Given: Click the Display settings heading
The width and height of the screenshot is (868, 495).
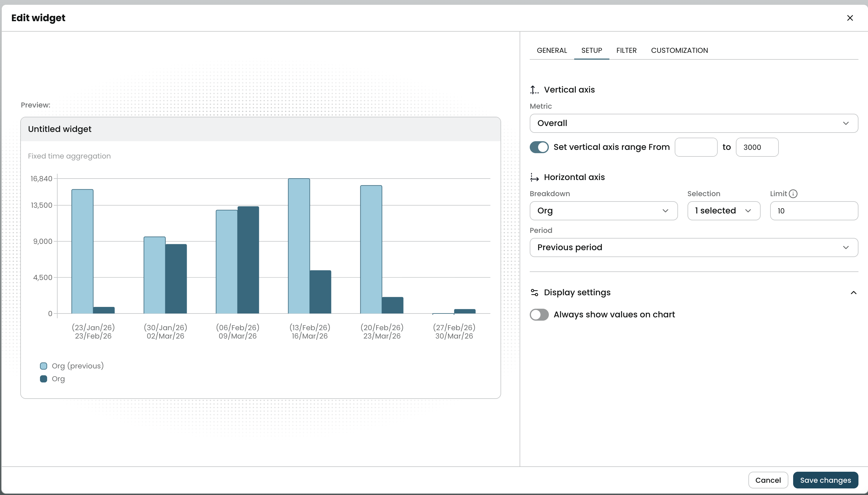Looking at the screenshot, I should 577,292.
